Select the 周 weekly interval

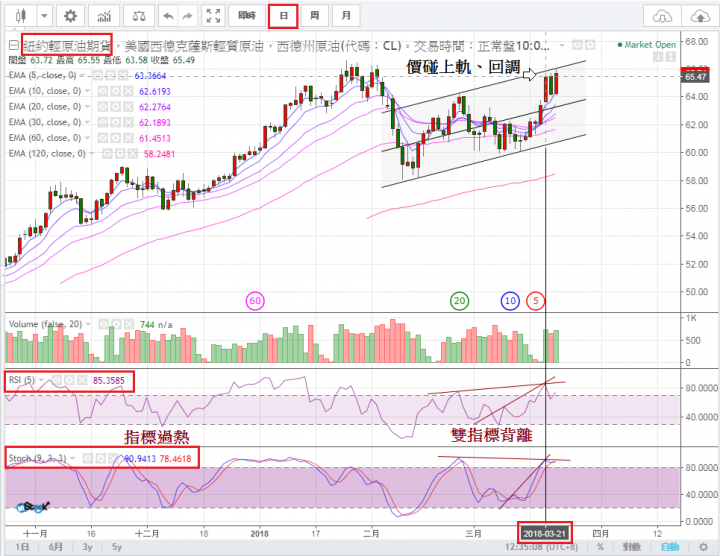[315, 16]
